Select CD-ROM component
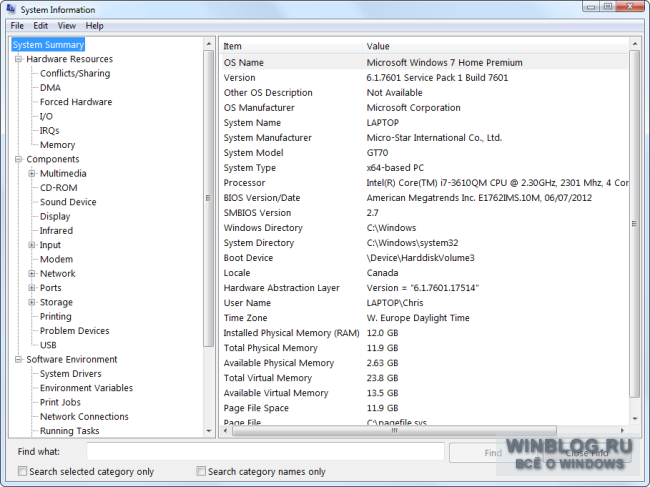 point(58,188)
